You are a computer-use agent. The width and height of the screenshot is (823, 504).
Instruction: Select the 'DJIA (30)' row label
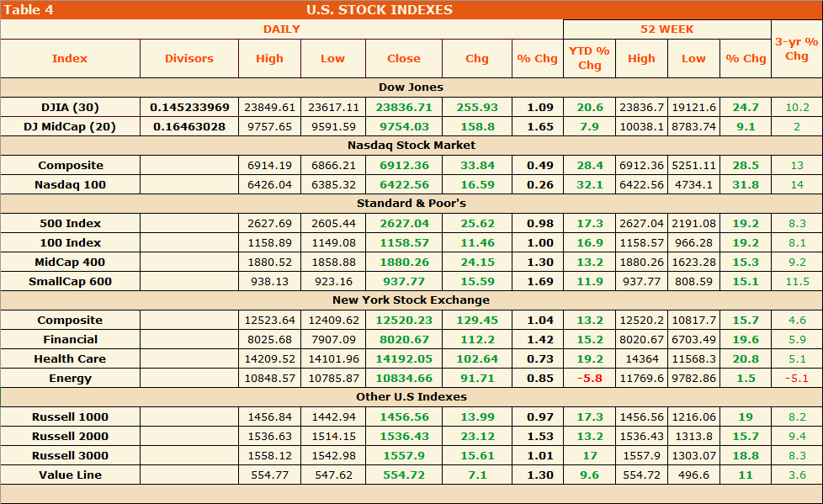(x=71, y=107)
